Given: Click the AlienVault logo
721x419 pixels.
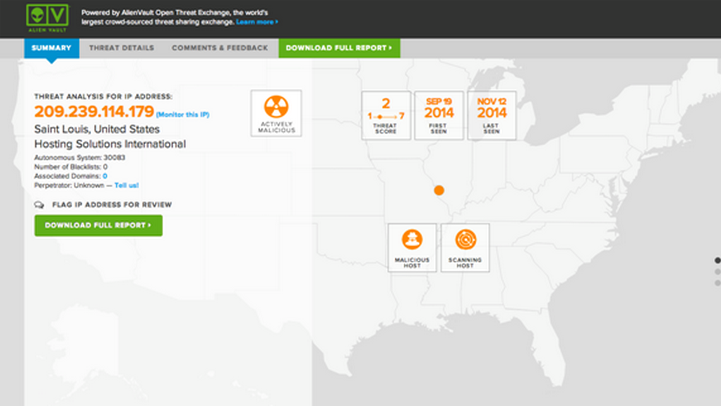Looking at the screenshot, I should click(47, 18).
